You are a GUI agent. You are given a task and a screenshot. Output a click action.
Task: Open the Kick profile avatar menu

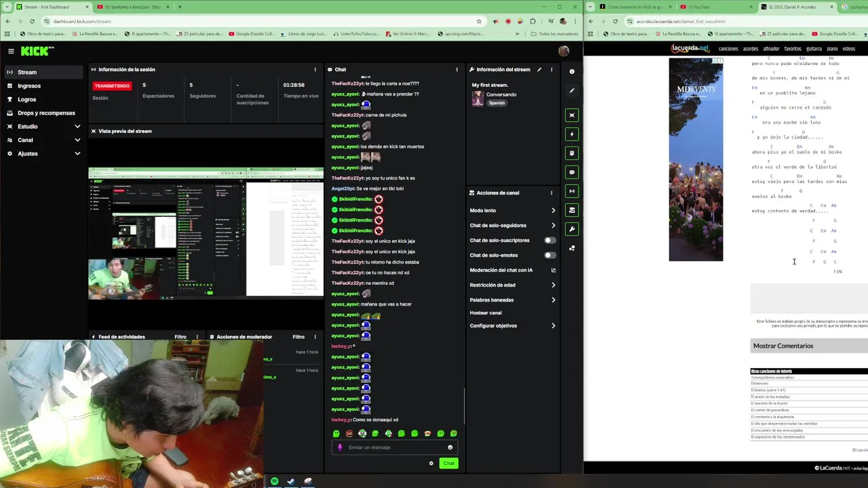pyautogui.click(x=564, y=51)
